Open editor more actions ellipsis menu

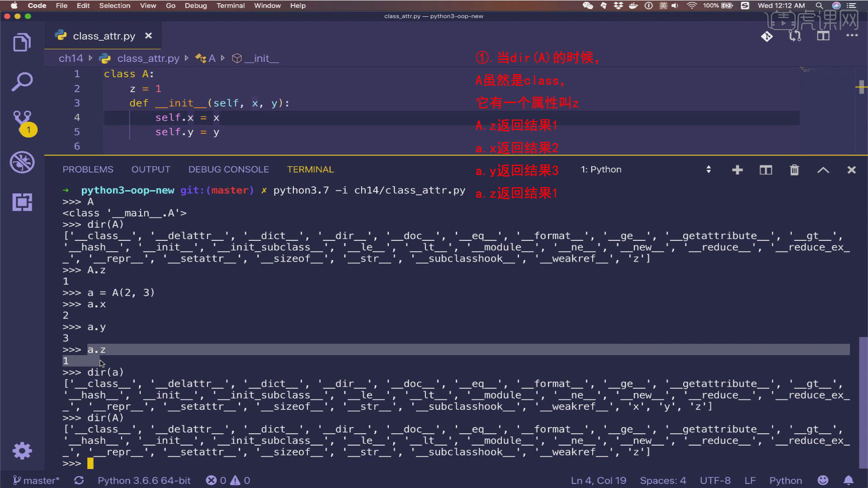coord(852,36)
